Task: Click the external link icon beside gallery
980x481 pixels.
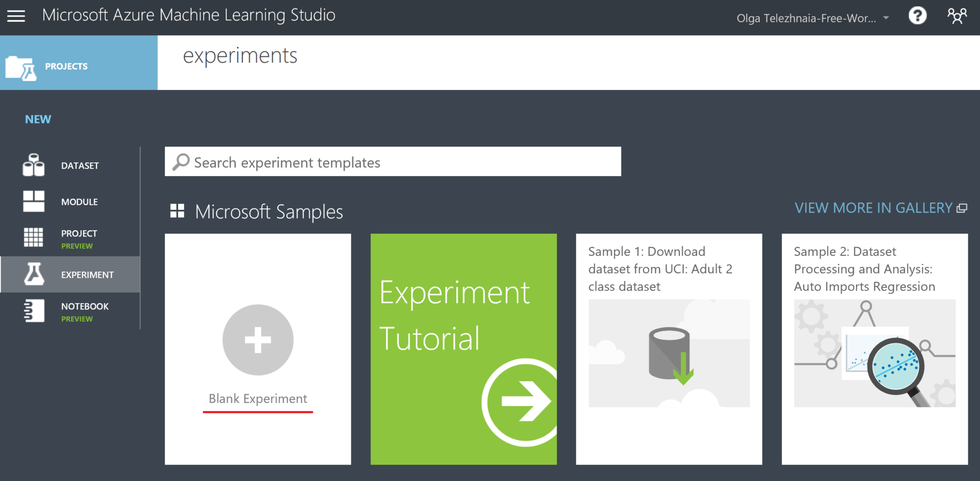Action: 962,208
